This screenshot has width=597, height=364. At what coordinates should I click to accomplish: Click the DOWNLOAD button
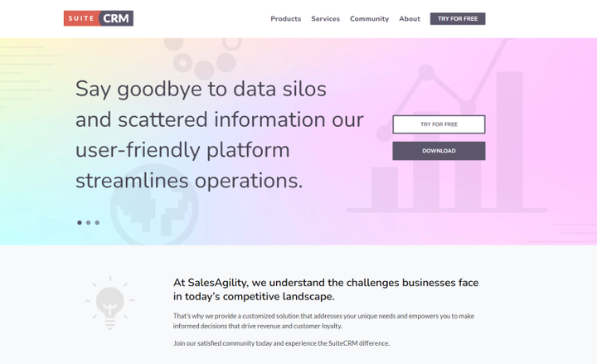click(439, 151)
